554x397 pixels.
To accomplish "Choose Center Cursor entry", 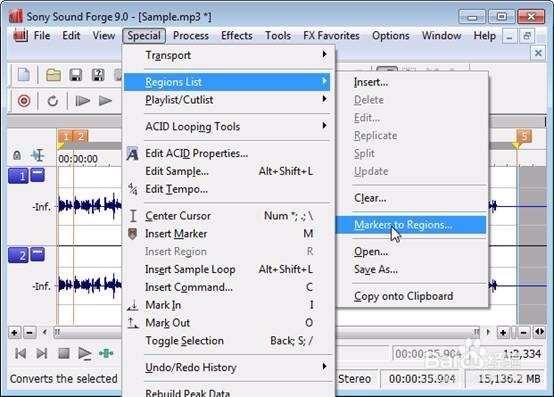I will pos(227,216).
